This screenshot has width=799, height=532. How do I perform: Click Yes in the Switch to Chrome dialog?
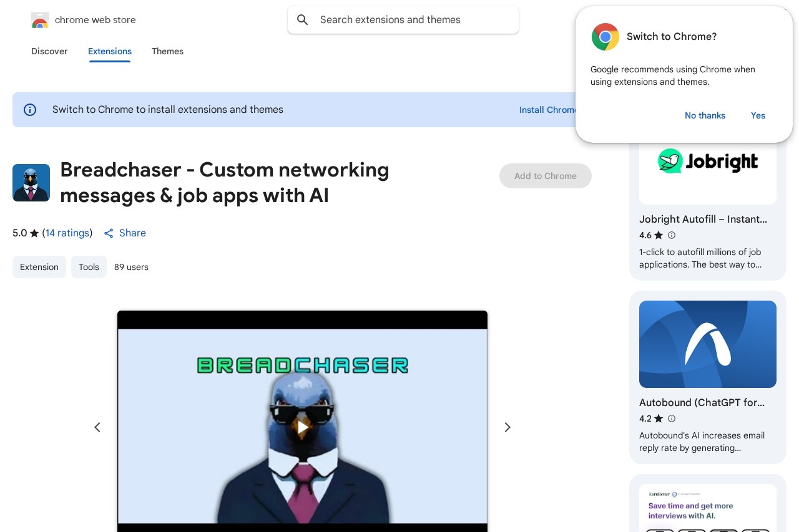click(758, 115)
